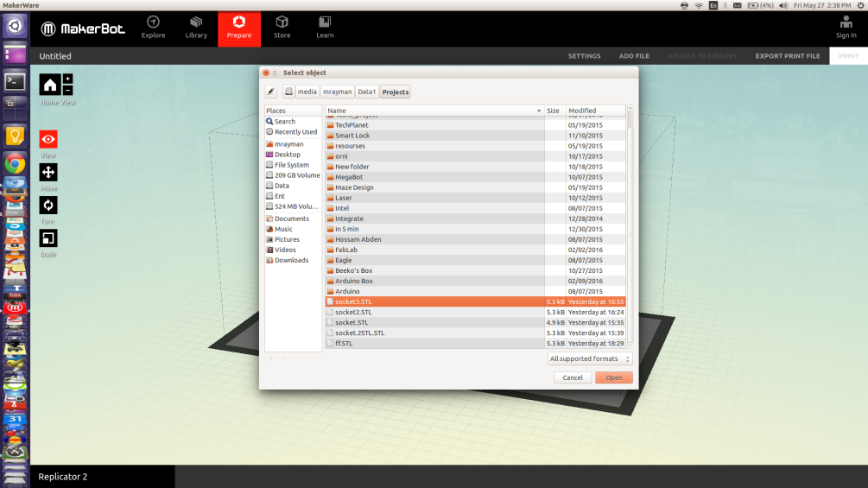This screenshot has width=868, height=488.
Task: Select the socket3.STL file
Action: 476,301
